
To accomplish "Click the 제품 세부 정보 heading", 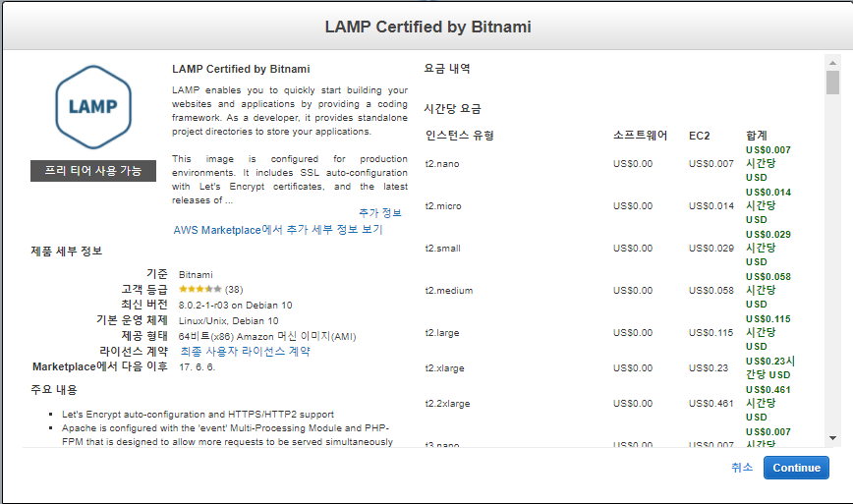I will (67, 252).
